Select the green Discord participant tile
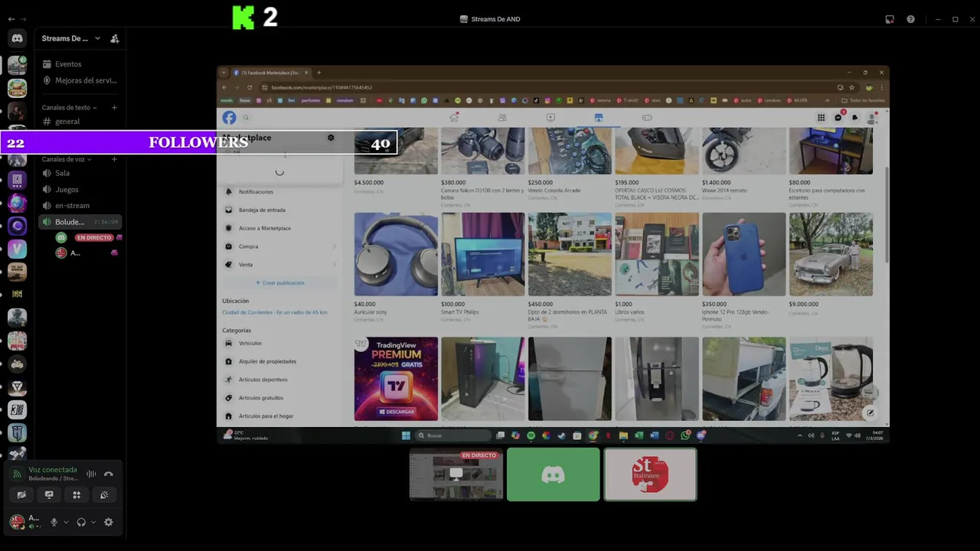The image size is (980, 551). click(553, 474)
